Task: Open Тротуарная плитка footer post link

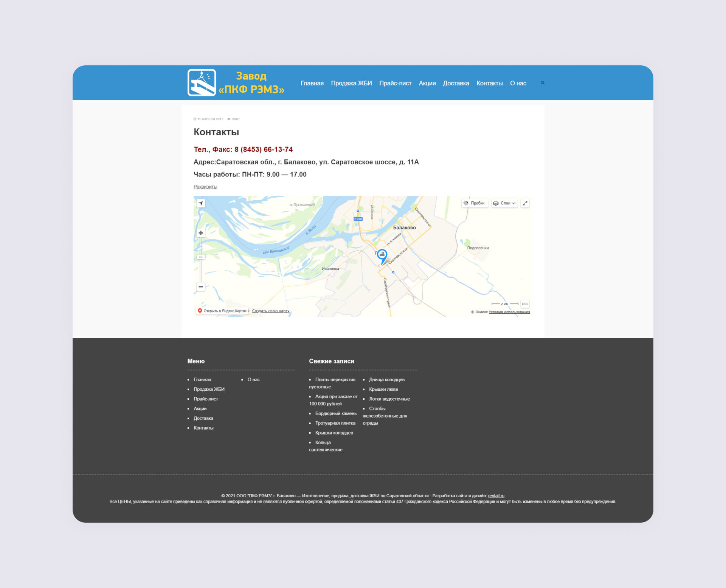Action: tap(335, 423)
